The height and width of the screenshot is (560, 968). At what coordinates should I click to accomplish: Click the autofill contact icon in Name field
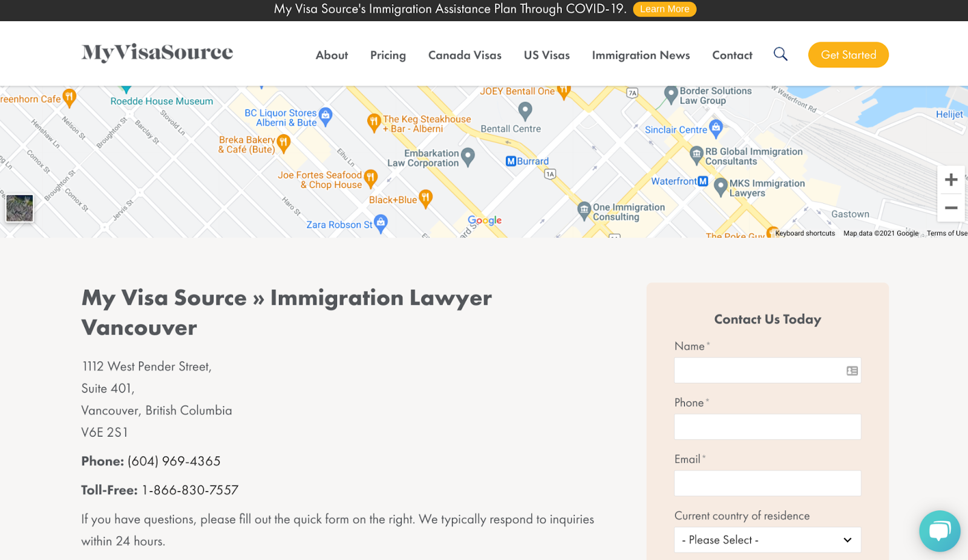click(852, 371)
